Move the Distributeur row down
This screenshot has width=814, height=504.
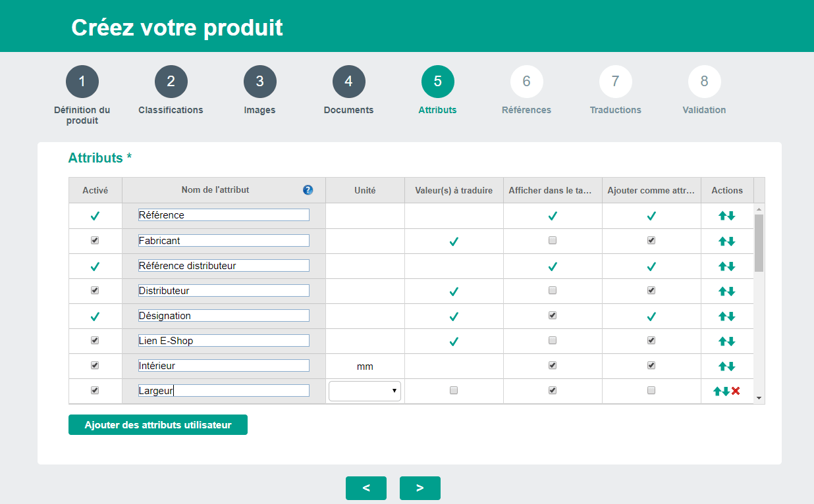[731, 291]
